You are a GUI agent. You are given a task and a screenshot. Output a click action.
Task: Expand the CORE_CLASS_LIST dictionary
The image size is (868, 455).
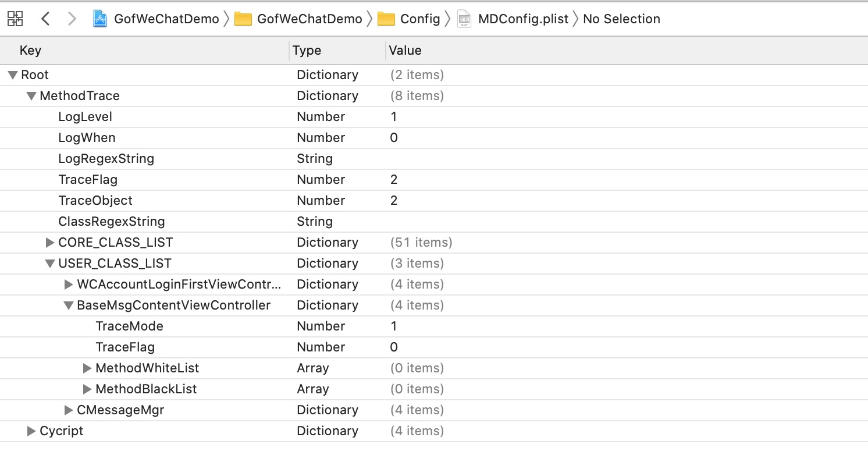pos(50,242)
